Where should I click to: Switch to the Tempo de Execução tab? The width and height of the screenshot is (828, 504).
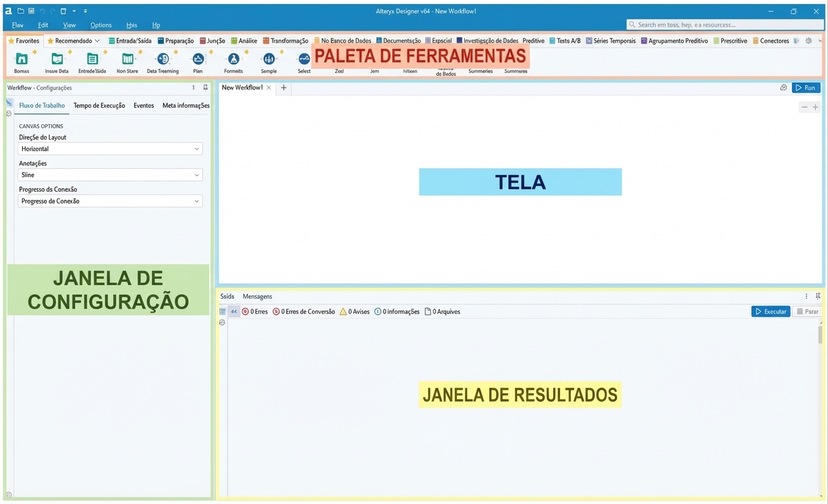pos(99,105)
